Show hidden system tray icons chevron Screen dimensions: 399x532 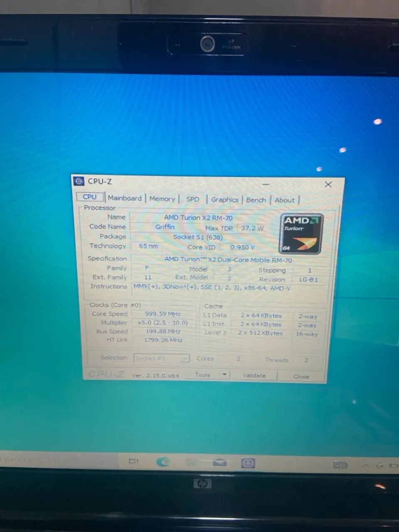click(365, 465)
